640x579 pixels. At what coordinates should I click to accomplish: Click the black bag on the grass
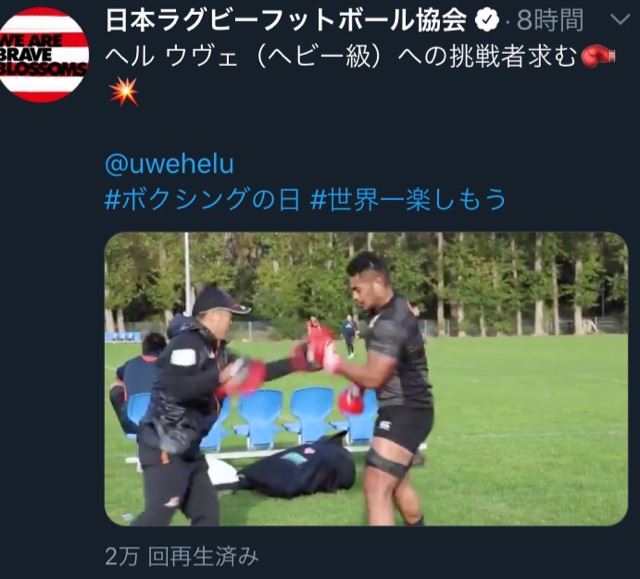(x=298, y=469)
